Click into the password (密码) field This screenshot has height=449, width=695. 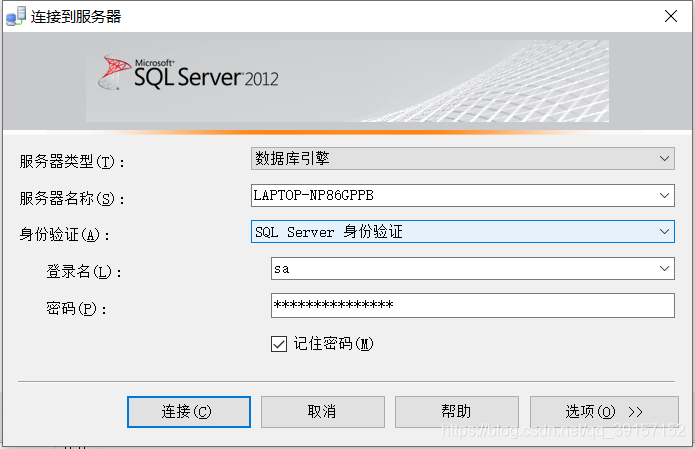472,305
